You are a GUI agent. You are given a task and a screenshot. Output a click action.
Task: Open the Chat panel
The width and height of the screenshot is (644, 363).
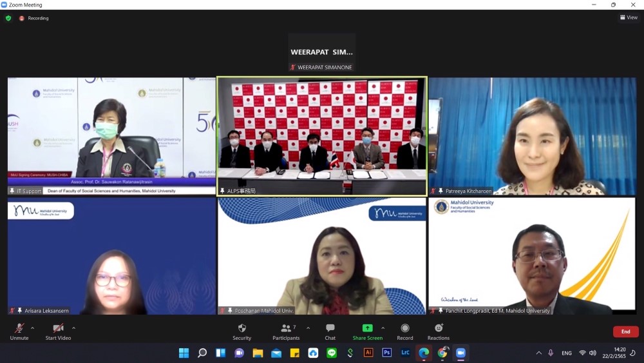click(330, 329)
